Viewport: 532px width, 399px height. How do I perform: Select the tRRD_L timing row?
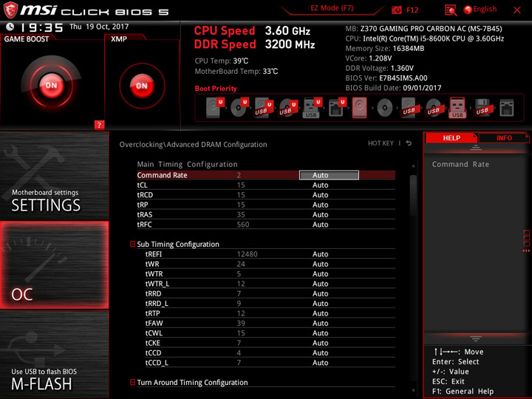270,304
